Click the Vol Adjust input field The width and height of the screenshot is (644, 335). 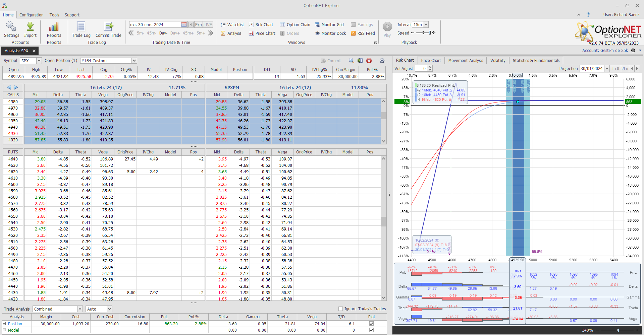tap(421, 69)
